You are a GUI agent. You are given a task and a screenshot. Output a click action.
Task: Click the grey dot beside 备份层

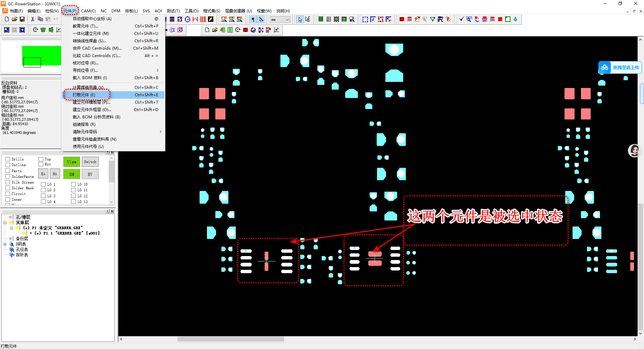pos(11,239)
